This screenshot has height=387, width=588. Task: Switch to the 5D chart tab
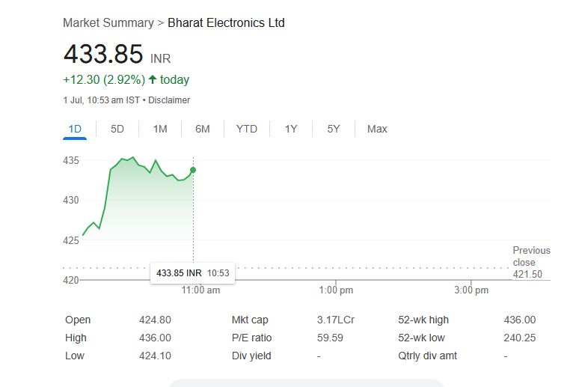117,129
